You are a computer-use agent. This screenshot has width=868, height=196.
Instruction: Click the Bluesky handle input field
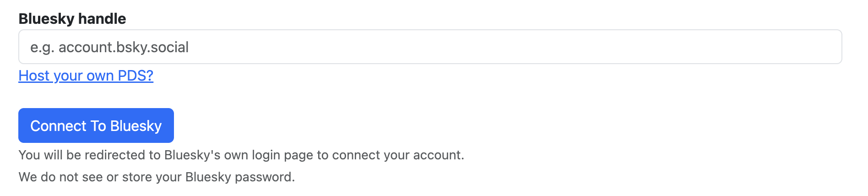coord(429,47)
